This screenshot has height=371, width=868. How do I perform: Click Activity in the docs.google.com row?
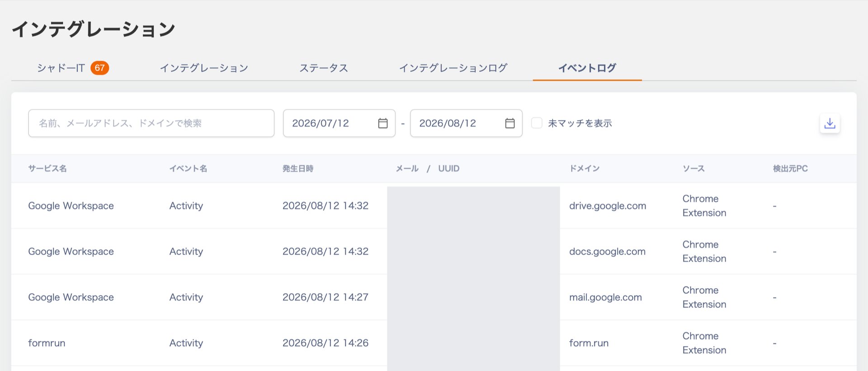(x=186, y=252)
